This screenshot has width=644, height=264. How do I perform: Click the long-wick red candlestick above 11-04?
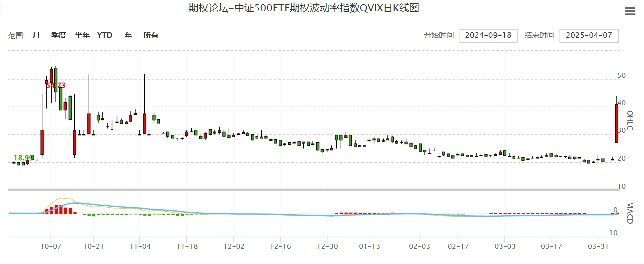click(145, 123)
